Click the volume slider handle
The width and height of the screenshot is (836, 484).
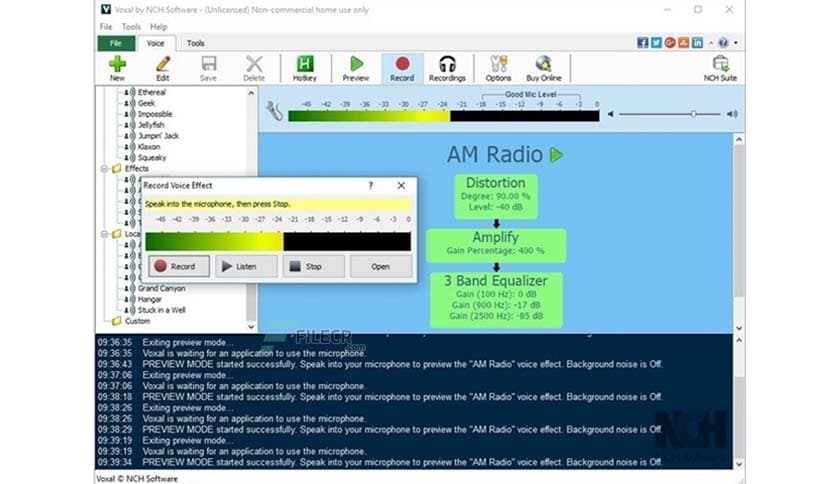pyautogui.click(x=694, y=114)
